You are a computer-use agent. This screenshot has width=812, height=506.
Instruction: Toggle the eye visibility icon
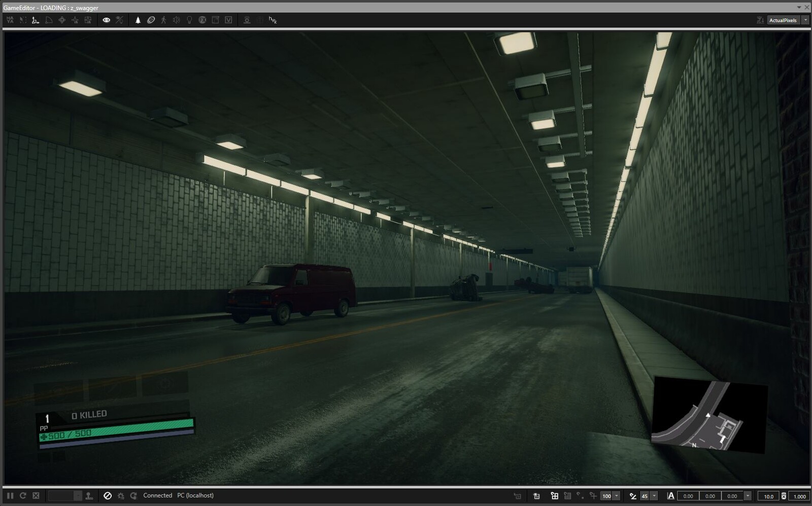[106, 20]
